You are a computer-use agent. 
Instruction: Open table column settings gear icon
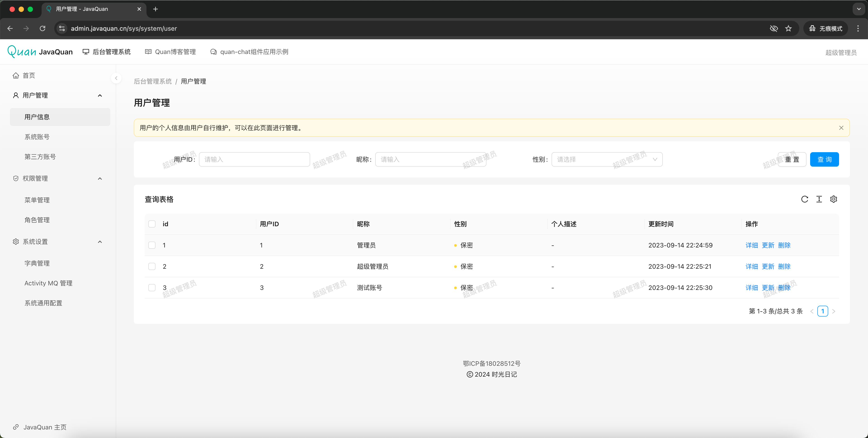coord(833,199)
